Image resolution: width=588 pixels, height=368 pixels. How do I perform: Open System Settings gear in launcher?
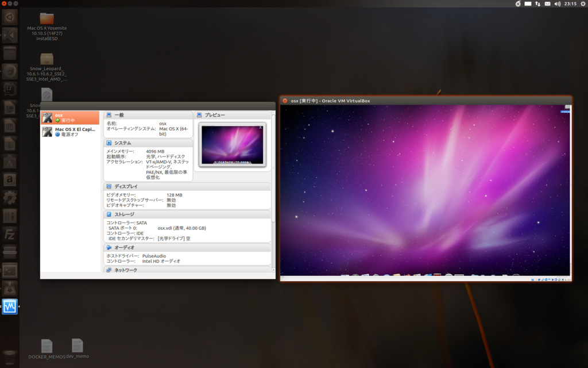point(10,198)
